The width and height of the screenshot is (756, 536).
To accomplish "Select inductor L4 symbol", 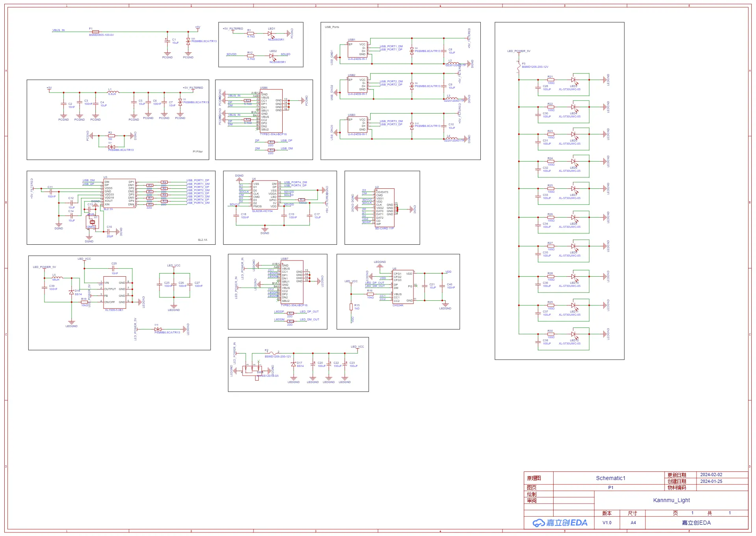I will tap(452, 138).
